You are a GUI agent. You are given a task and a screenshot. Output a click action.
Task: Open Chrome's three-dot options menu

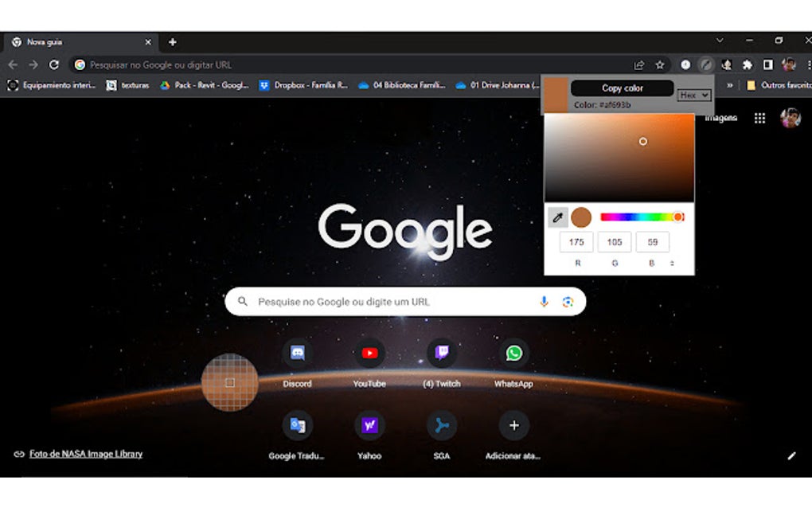[810, 64]
